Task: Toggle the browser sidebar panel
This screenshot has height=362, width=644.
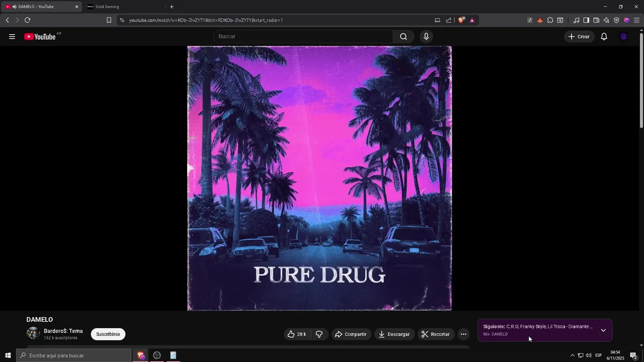Action: [586, 20]
